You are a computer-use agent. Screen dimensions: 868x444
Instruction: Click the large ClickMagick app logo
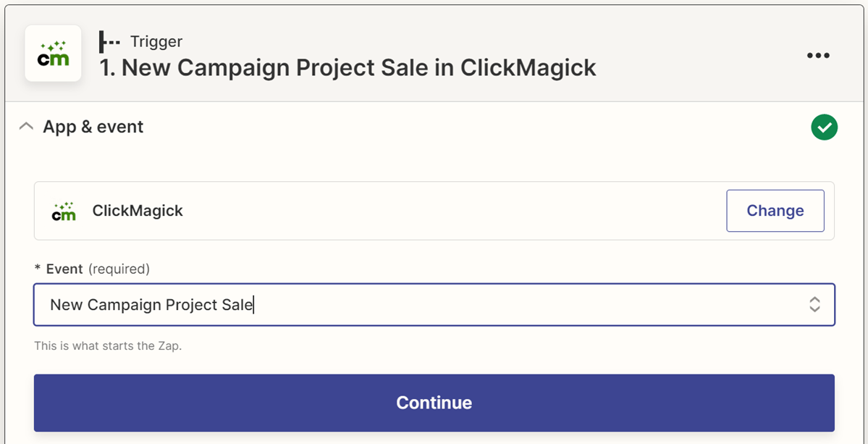53,54
